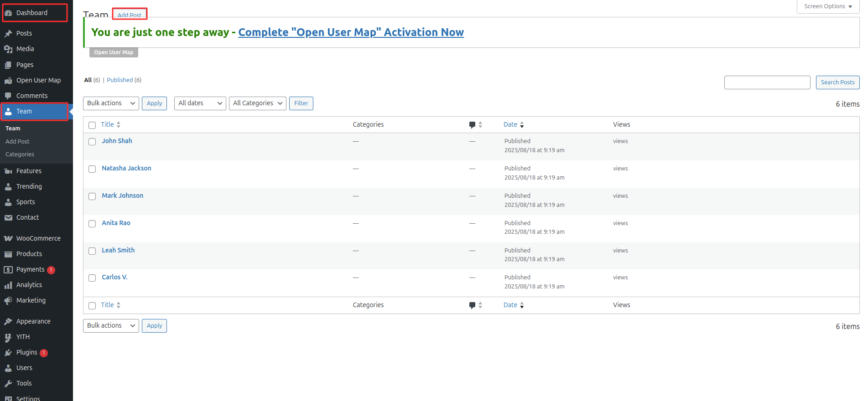Click the Tools wrench icon

pos(8,384)
